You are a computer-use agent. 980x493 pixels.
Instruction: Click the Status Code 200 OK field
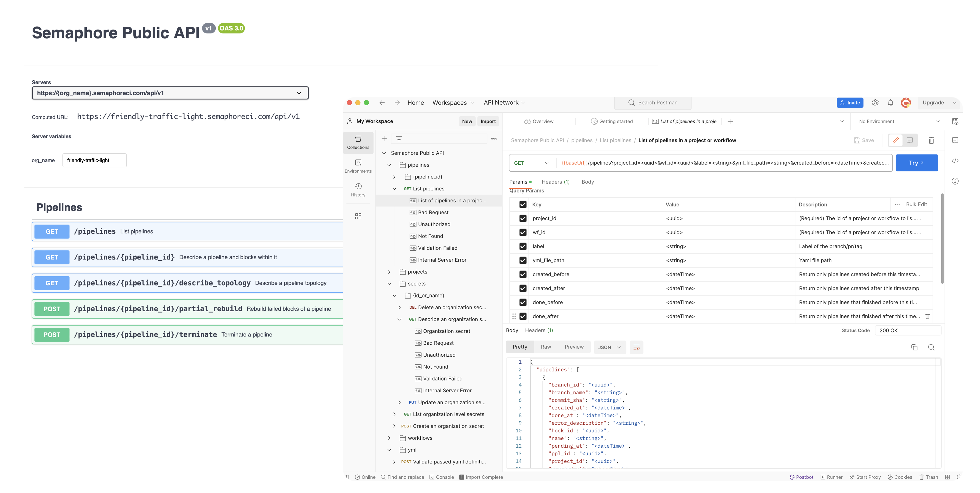pyautogui.click(x=908, y=330)
